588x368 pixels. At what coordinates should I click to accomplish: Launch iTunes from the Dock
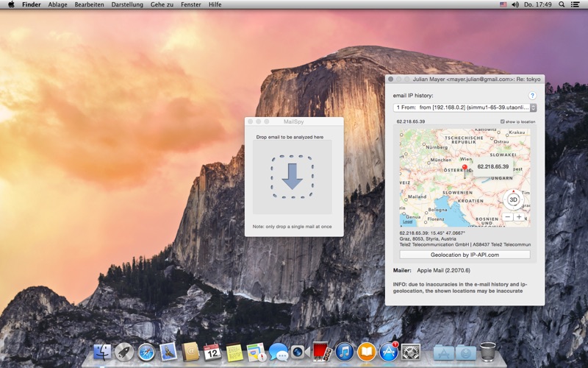[x=345, y=352]
